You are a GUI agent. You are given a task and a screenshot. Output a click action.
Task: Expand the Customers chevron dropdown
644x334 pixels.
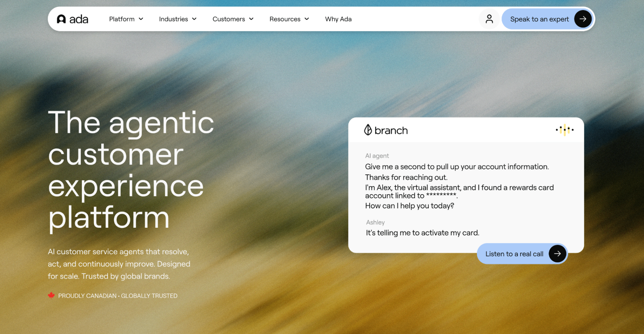pyautogui.click(x=251, y=19)
